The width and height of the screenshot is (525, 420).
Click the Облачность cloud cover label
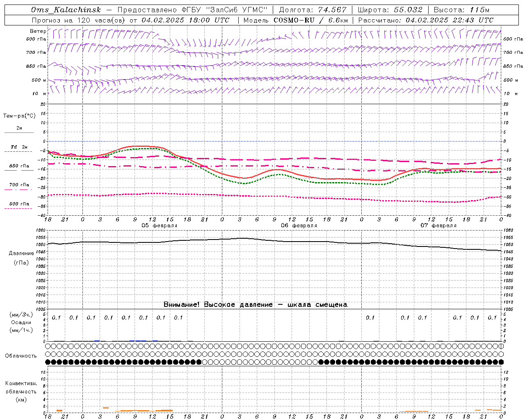[21, 356]
